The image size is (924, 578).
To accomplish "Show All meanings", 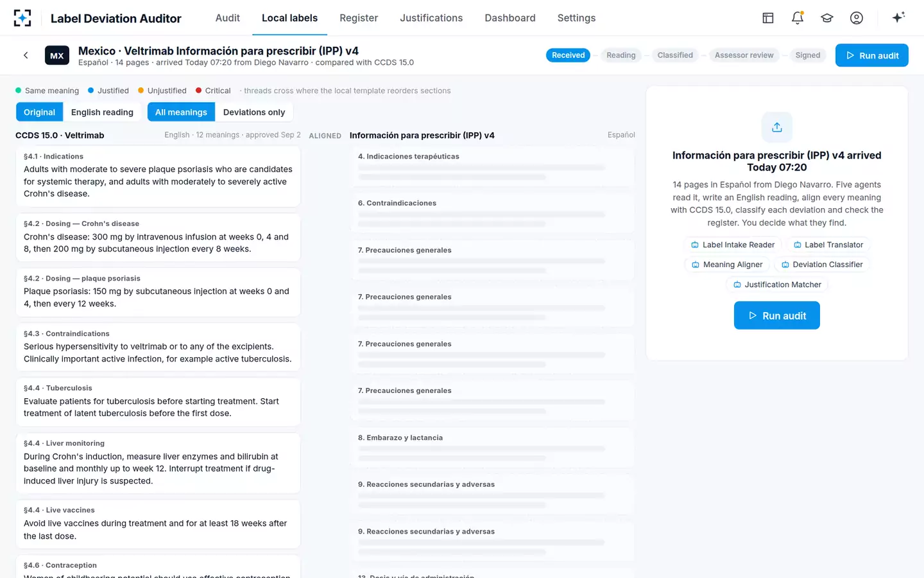I will click(181, 112).
